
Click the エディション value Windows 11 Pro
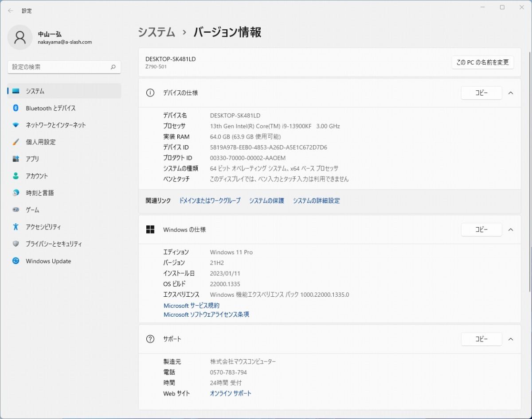(231, 252)
